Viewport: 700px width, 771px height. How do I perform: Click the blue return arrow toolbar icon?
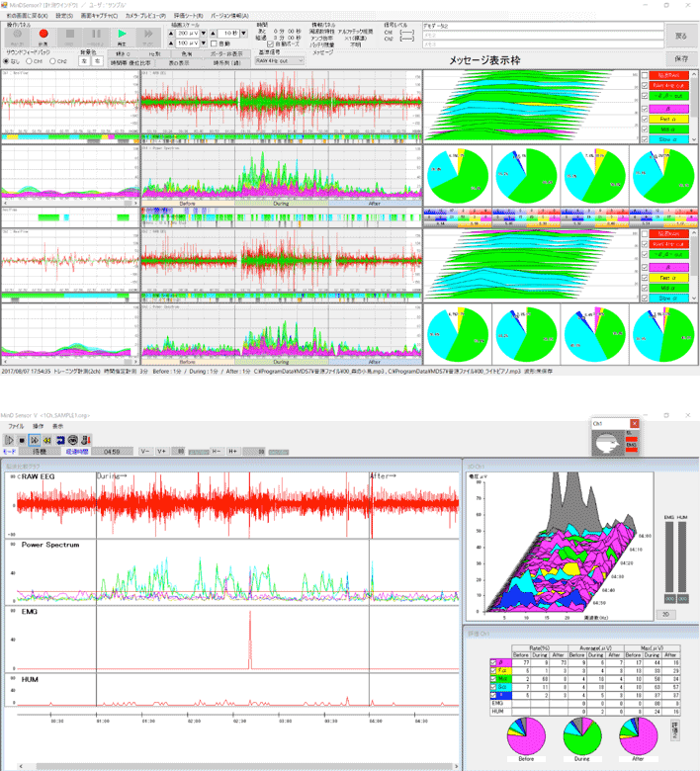(60, 439)
